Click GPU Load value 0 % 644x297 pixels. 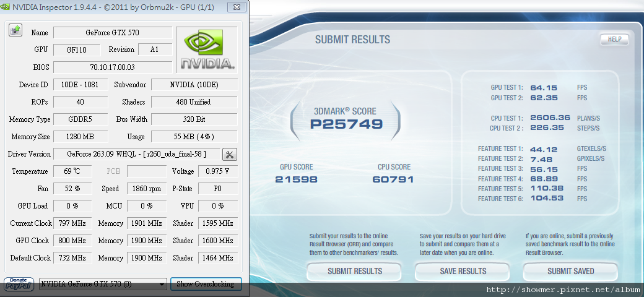(72, 206)
